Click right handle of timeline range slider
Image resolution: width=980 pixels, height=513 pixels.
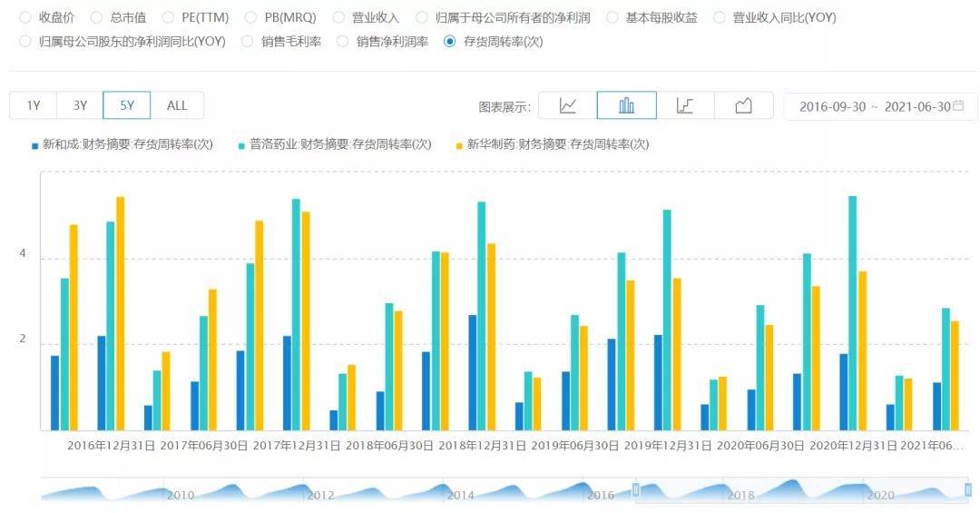coord(968,489)
